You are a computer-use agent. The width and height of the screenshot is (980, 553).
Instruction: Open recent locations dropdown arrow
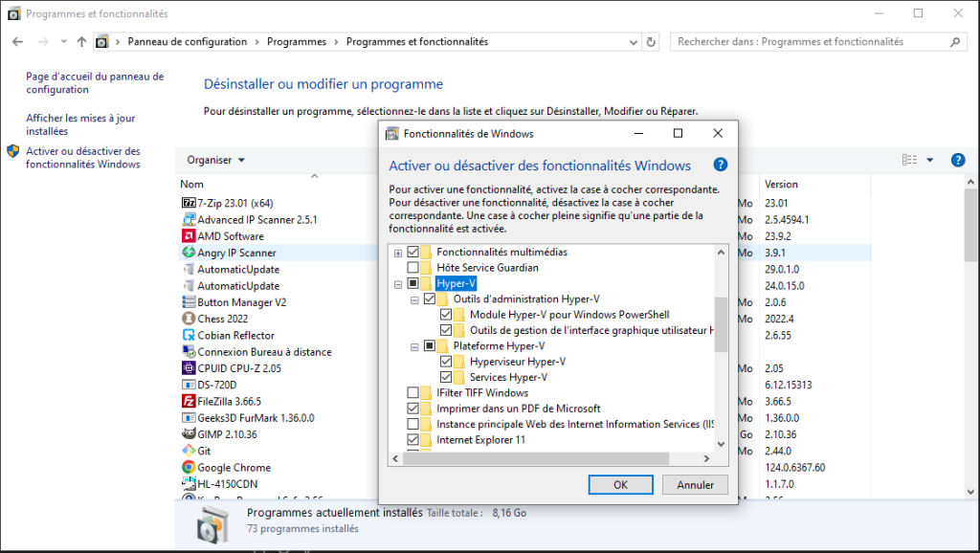coord(63,42)
